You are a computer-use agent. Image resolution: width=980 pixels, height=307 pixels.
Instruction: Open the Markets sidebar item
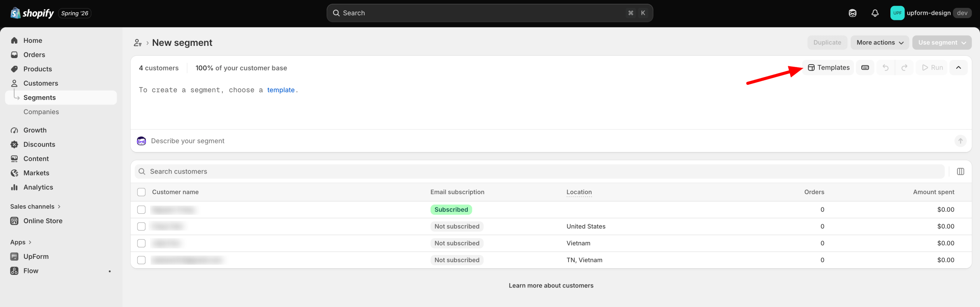coord(61,173)
